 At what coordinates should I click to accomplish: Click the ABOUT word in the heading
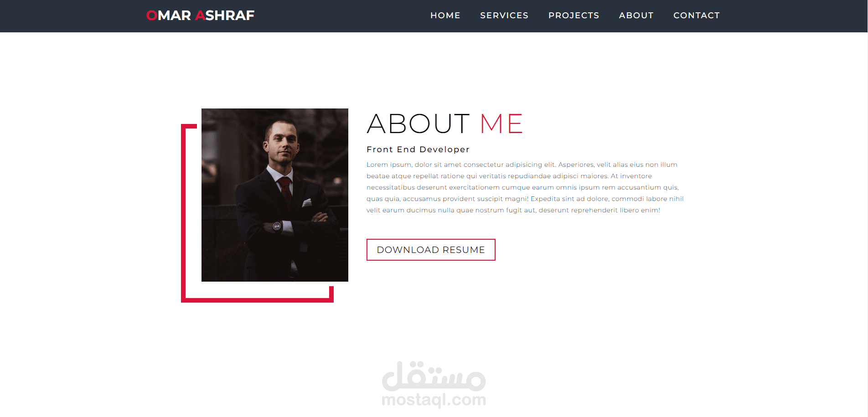click(418, 124)
